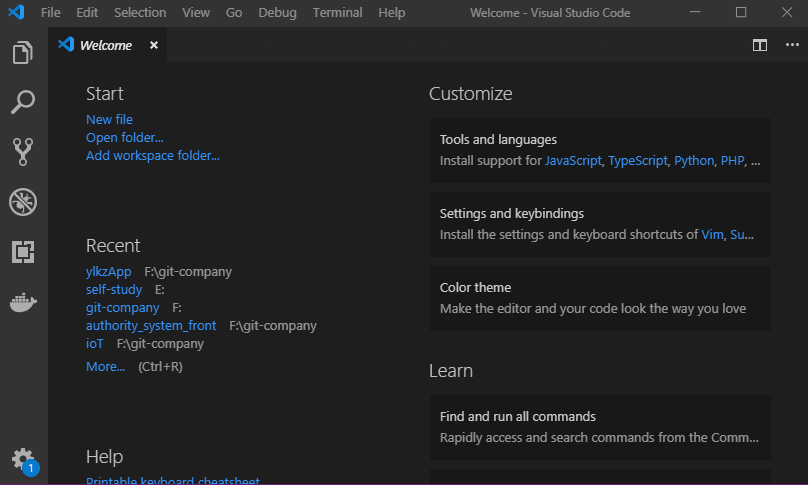The height and width of the screenshot is (485, 808).
Task: Open the View menu
Action: 196,12
